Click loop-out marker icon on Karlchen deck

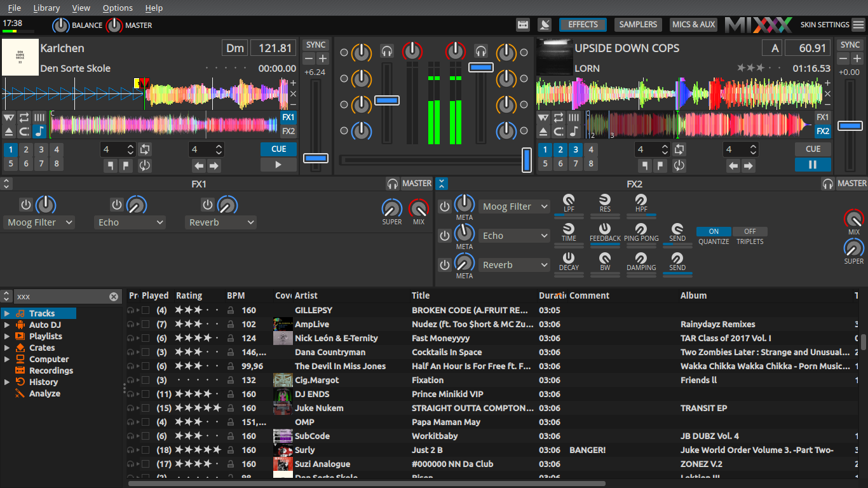[x=126, y=166]
